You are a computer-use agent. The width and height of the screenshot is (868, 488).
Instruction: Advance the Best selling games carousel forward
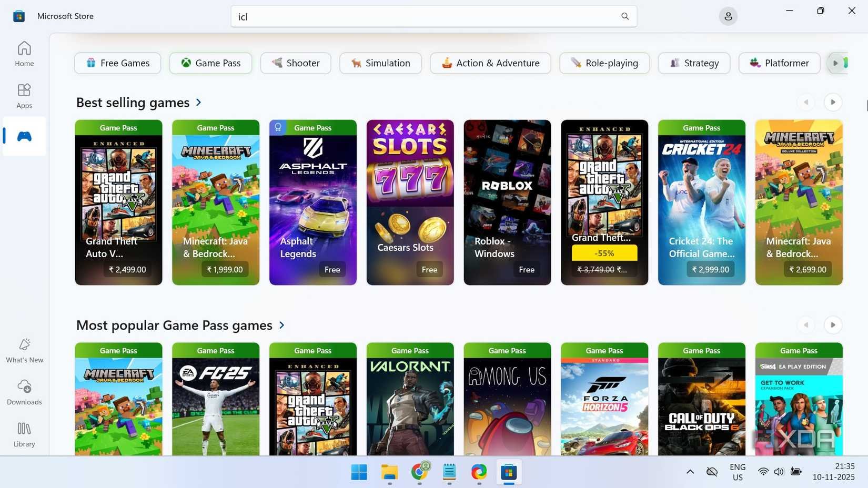click(833, 102)
